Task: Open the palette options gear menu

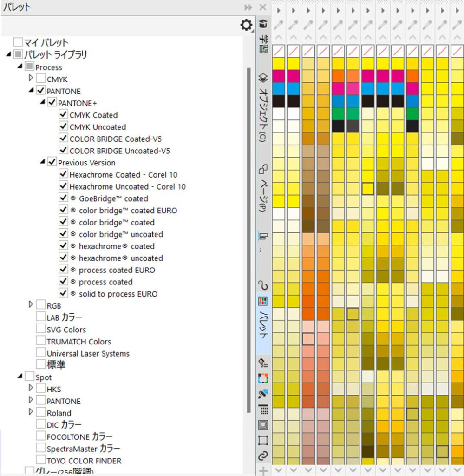Action: click(x=246, y=25)
